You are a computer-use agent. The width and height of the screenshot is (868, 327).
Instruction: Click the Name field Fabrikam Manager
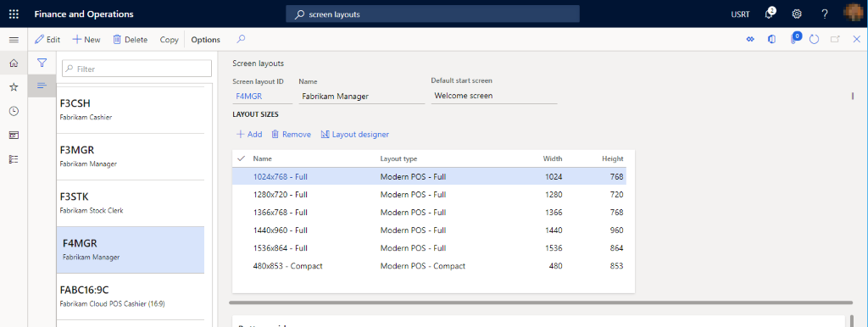coord(361,96)
